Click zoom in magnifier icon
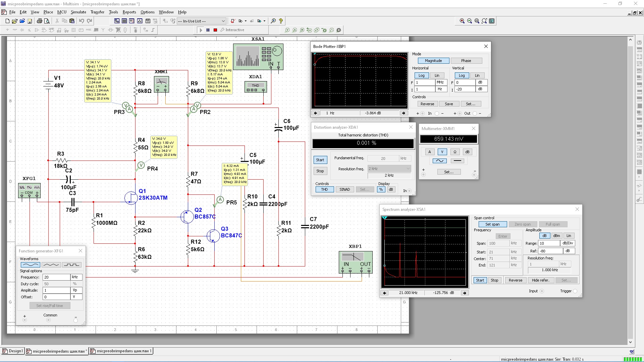This screenshot has width=644, height=362. (462, 21)
